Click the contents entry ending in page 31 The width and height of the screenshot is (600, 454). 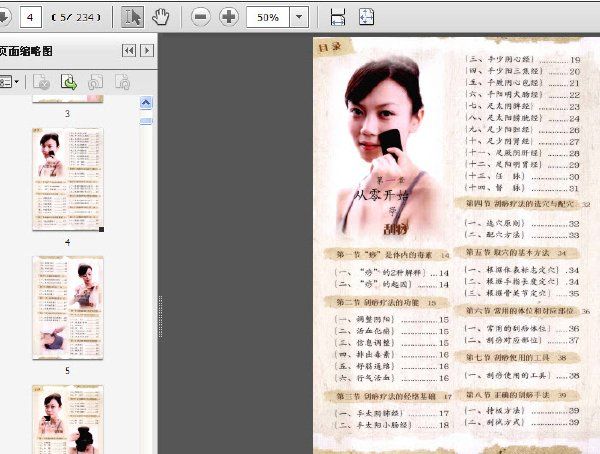[x=522, y=188]
